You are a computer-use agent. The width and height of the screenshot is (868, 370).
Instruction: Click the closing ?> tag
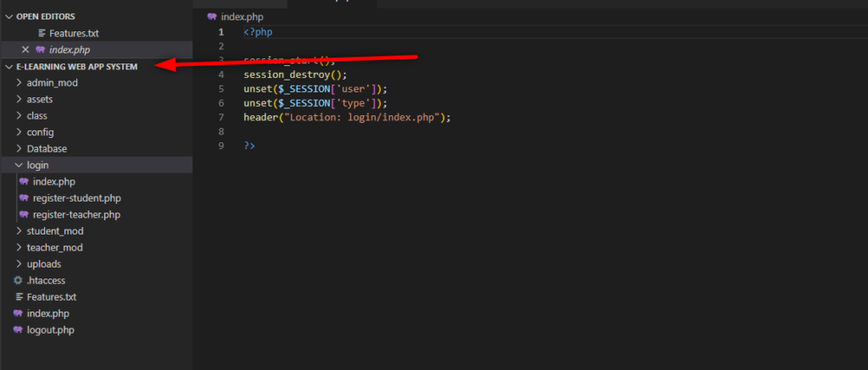(x=249, y=146)
